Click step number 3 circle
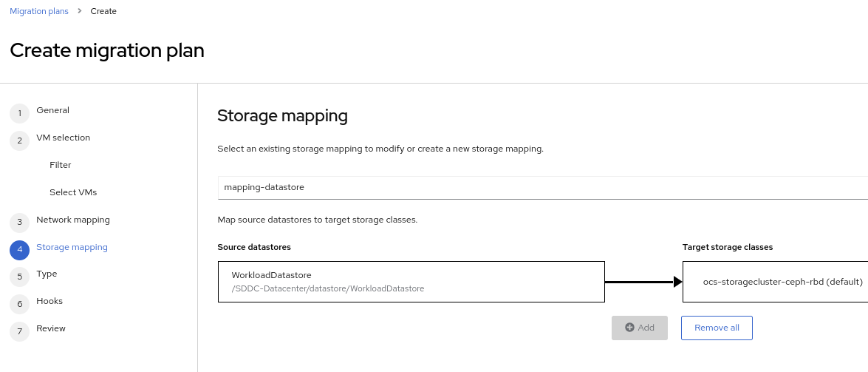The width and height of the screenshot is (868, 372). tap(19, 223)
